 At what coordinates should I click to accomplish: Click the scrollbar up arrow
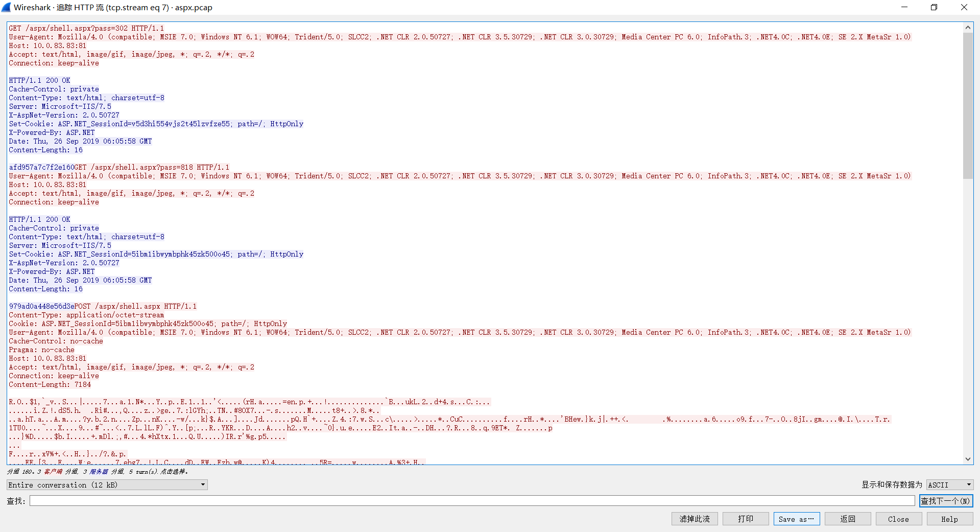(968, 28)
